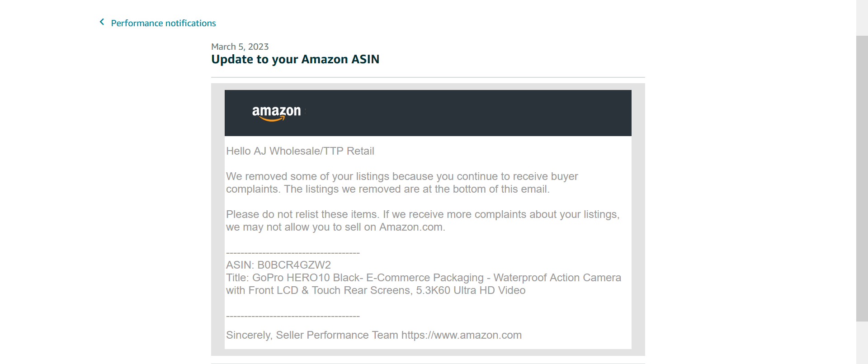The height and width of the screenshot is (364, 868).
Task: Click 'Amazon.com' in the warning paragraph
Action: pos(410,227)
